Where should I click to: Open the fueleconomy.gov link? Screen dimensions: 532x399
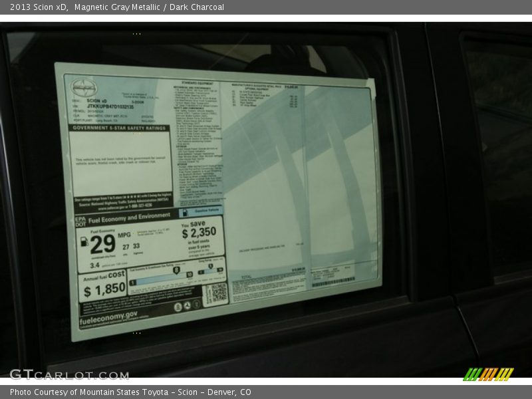pos(108,318)
